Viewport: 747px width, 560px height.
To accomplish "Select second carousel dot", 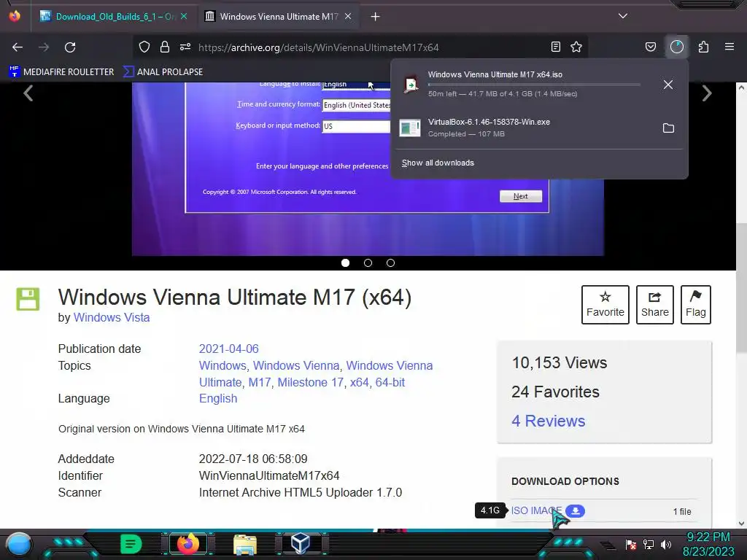I will coord(368,262).
